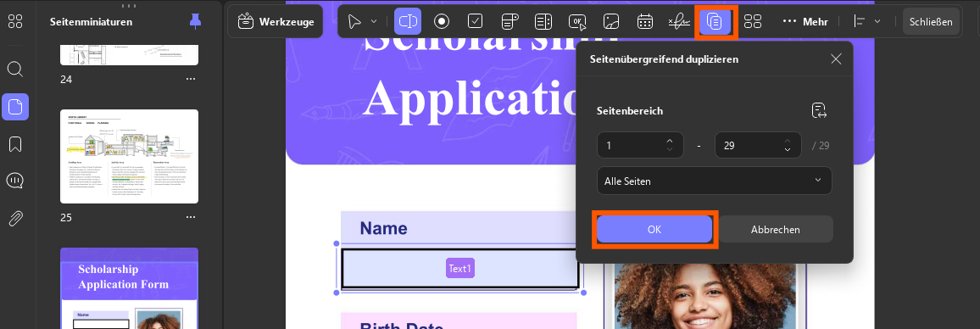Open the page thumbnails panel icon

coord(15,107)
